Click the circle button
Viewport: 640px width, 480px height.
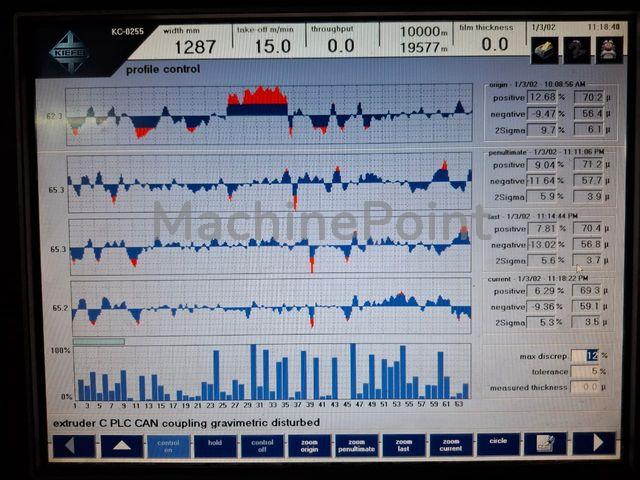[498, 444]
